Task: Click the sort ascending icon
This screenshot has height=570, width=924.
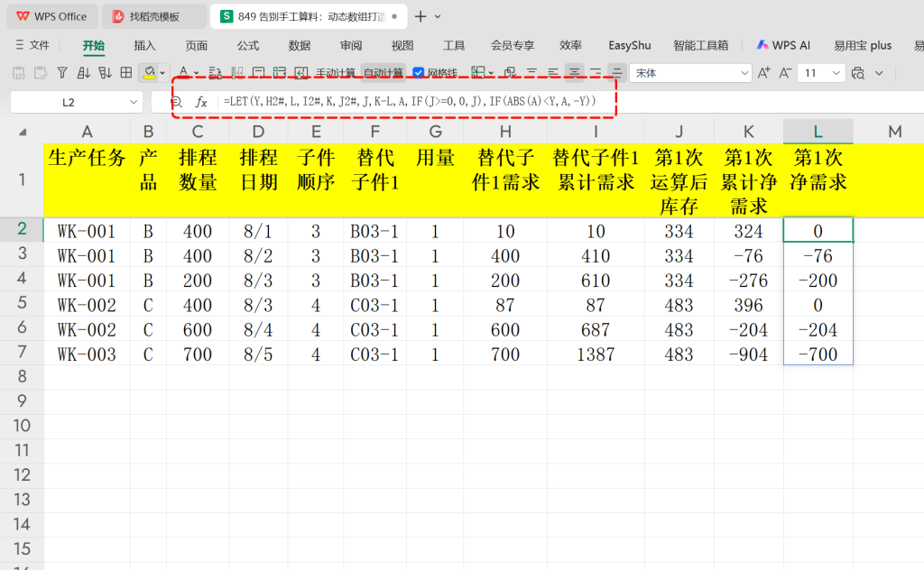Action: tap(84, 73)
